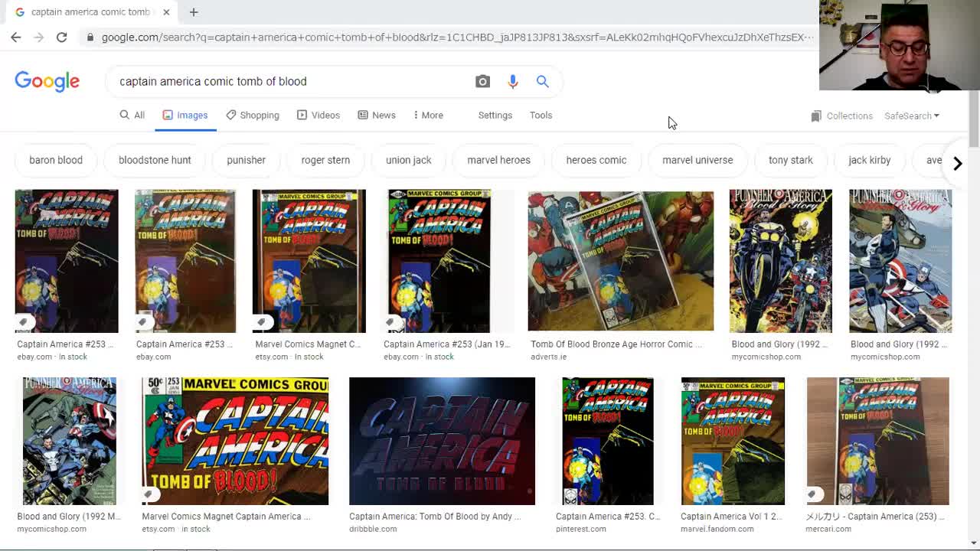Filter by the marvel heroes chip

(498, 160)
